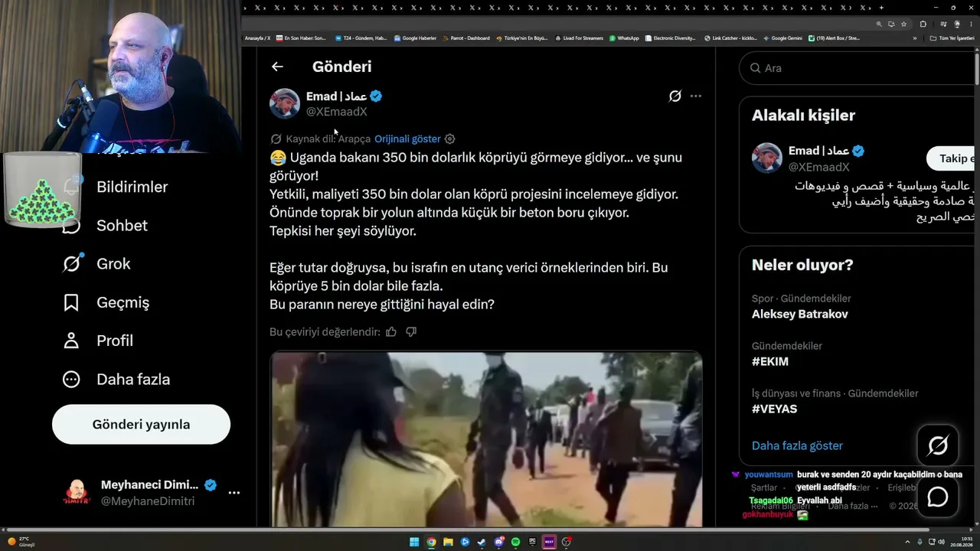Focus the Ara search field

857,68
